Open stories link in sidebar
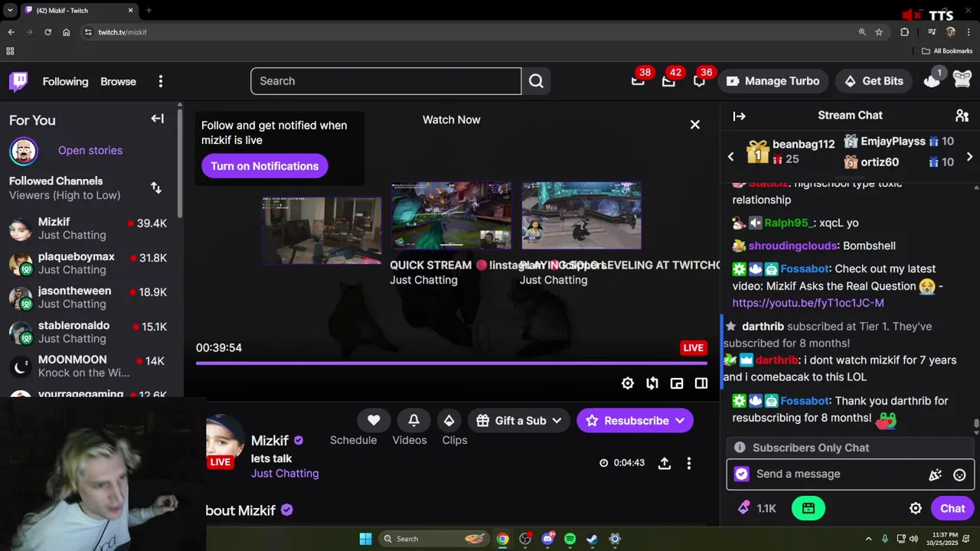 [x=90, y=150]
